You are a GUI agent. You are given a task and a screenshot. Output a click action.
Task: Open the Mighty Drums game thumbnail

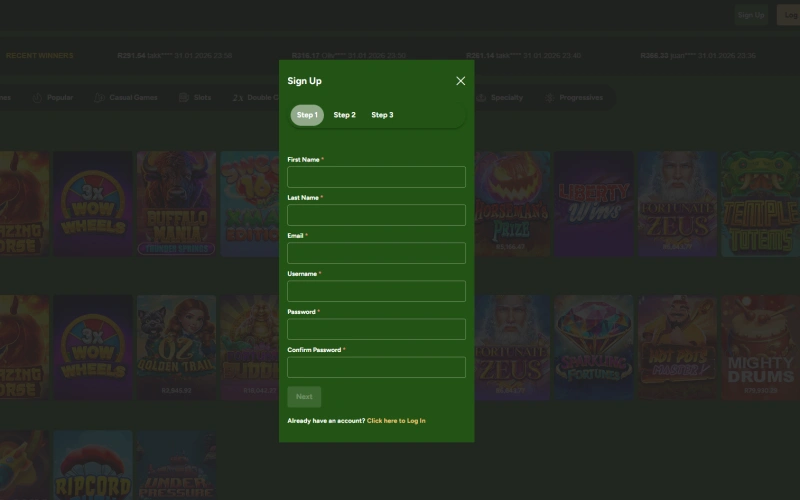click(760, 347)
